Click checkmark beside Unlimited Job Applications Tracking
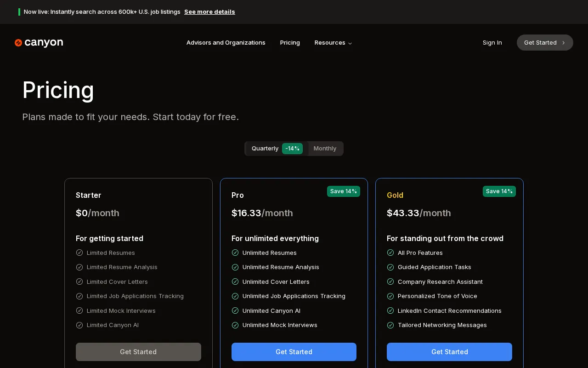The height and width of the screenshot is (368, 588). [235, 296]
